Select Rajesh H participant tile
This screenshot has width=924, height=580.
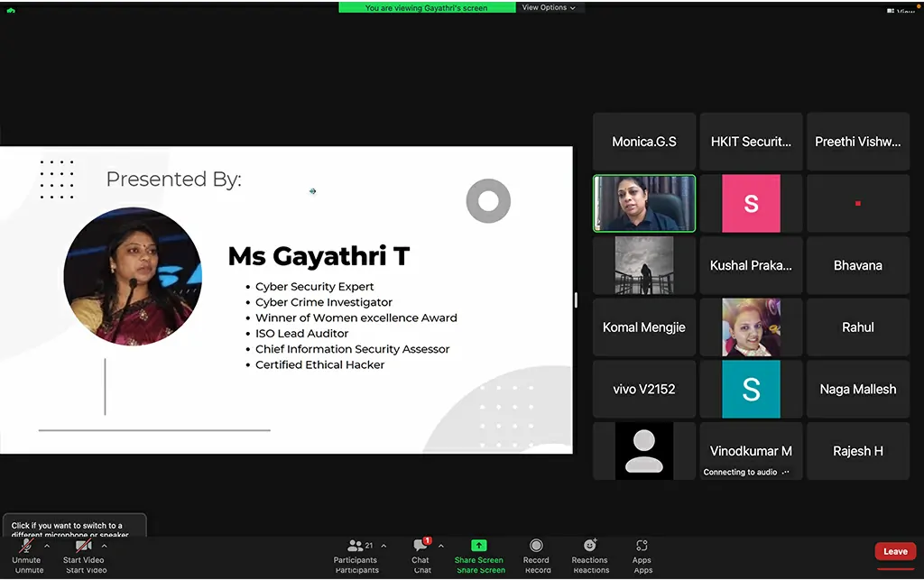[x=857, y=451]
